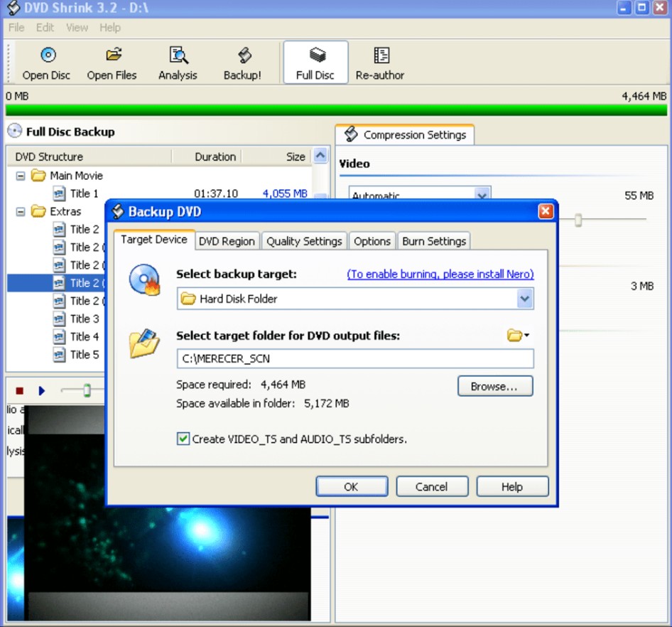This screenshot has height=627, width=672.
Task: Click the Full Disc Backup disc icon
Action: point(15,131)
